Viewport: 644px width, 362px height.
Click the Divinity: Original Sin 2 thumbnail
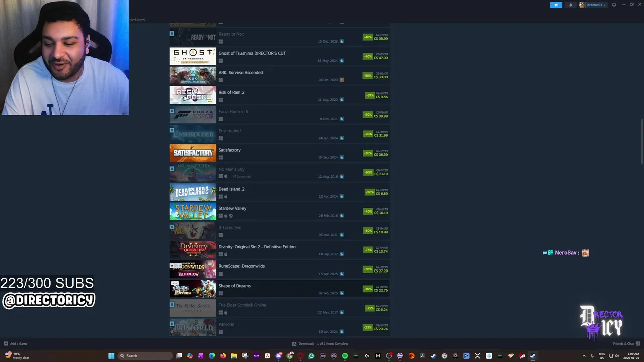[193, 250]
